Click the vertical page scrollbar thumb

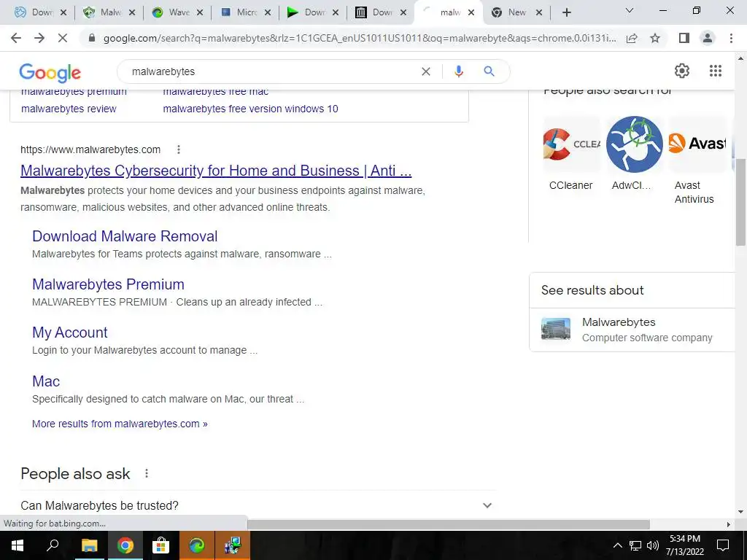pos(741,202)
